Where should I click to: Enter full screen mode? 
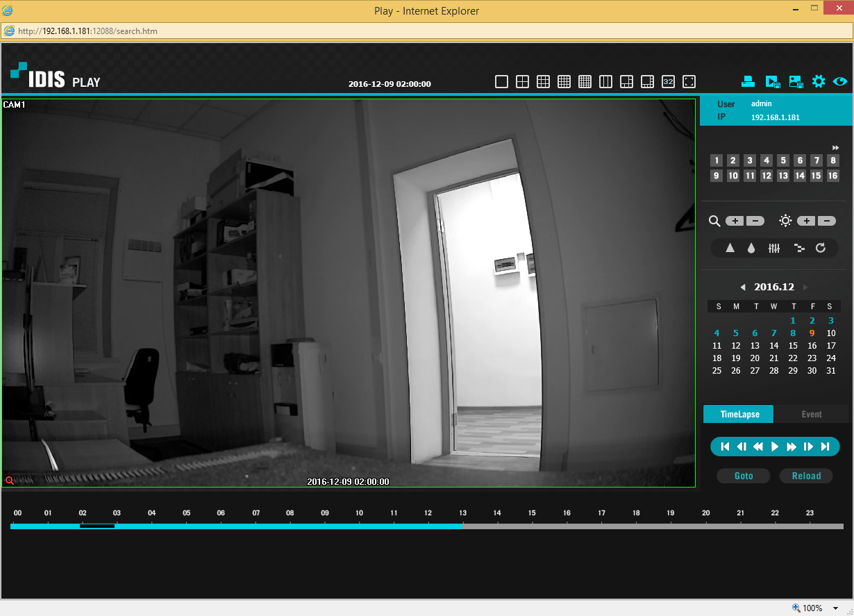pyautogui.click(x=689, y=82)
